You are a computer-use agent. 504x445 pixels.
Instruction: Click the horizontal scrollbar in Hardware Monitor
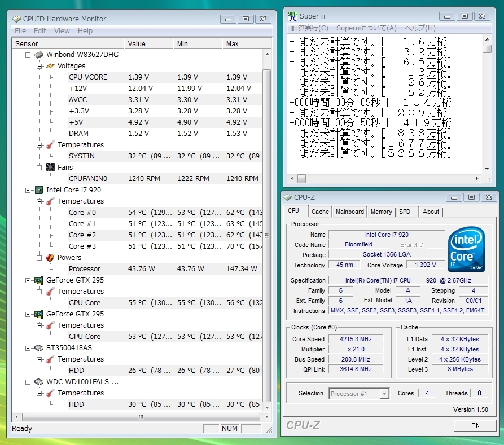(141, 417)
